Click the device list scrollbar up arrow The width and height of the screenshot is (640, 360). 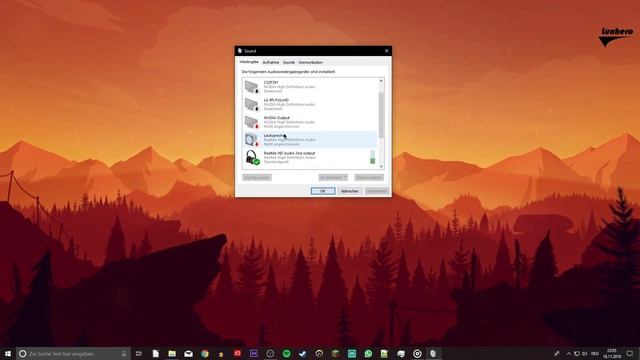pos(381,81)
